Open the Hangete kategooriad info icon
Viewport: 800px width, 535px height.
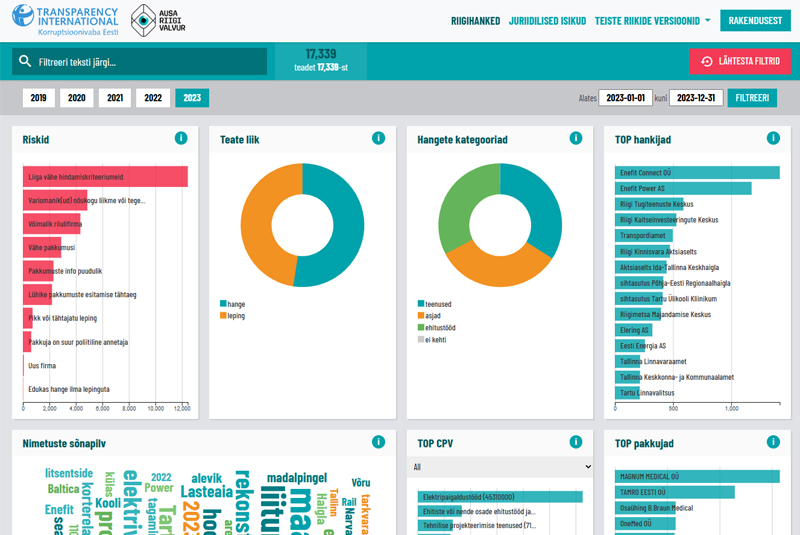click(x=576, y=138)
